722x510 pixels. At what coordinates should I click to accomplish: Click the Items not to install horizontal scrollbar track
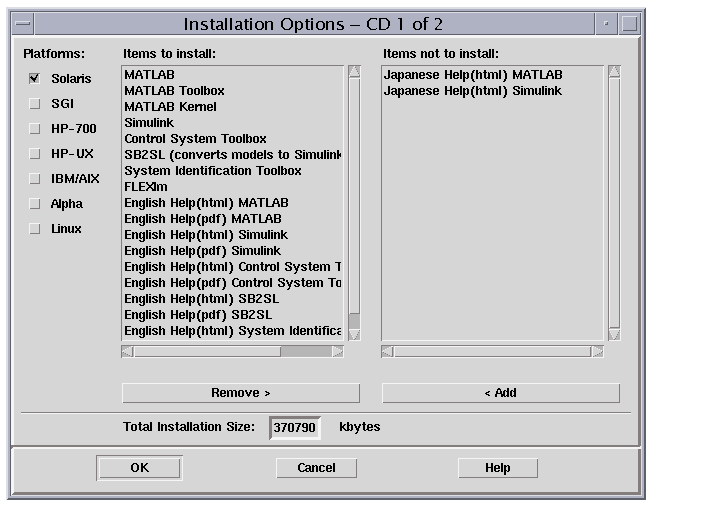tap(492, 352)
